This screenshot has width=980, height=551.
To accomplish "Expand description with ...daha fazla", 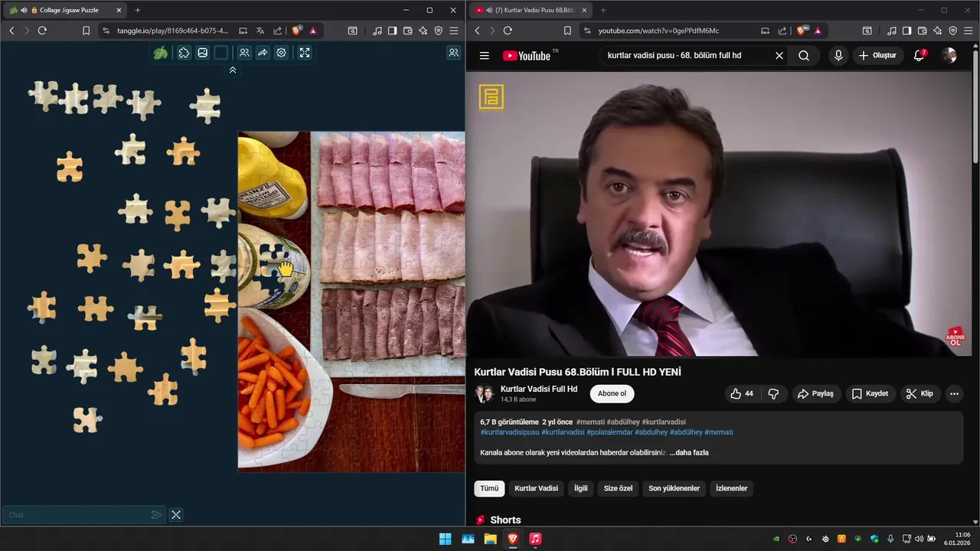I will (x=689, y=452).
